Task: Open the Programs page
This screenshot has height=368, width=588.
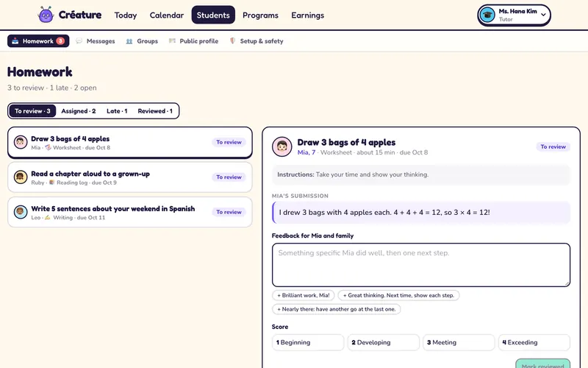Action: click(x=260, y=15)
